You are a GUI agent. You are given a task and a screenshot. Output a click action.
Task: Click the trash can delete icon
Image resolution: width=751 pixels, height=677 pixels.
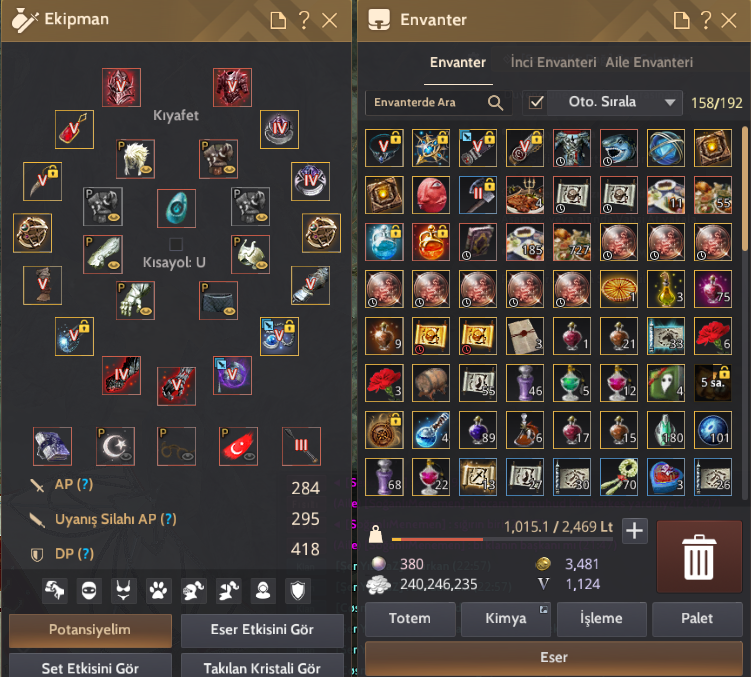(699, 557)
